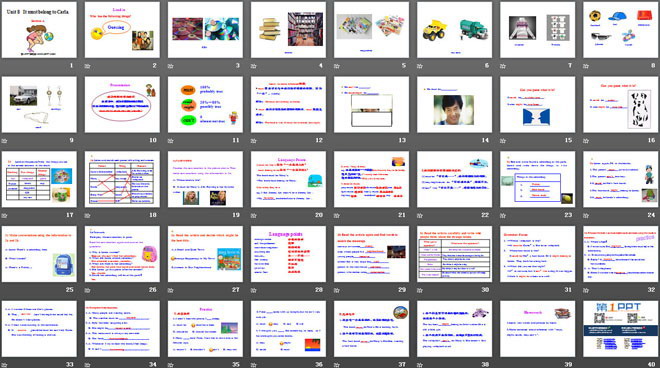Open slide 14 showing a man's portrait
The height and width of the screenshot is (368, 660).
[x=455, y=105]
